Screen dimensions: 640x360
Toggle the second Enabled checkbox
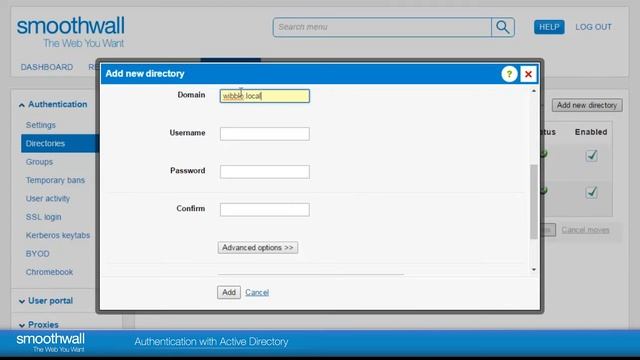click(x=591, y=192)
